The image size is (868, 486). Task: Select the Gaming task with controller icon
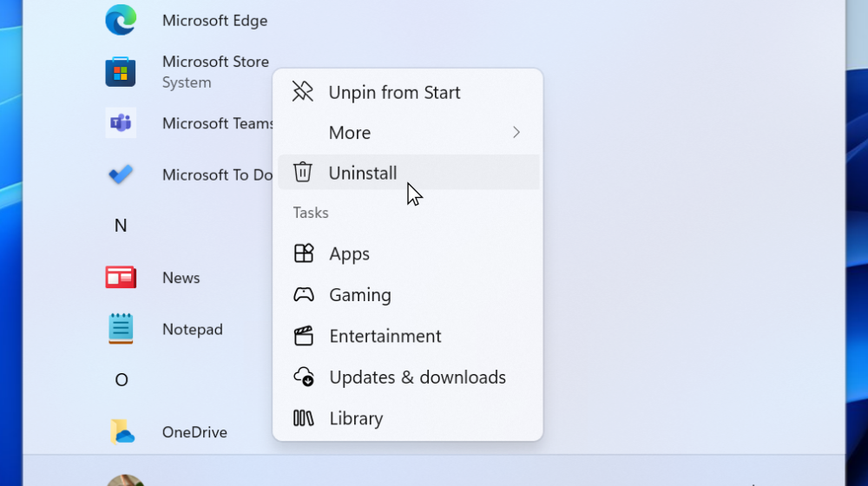click(x=359, y=295)
